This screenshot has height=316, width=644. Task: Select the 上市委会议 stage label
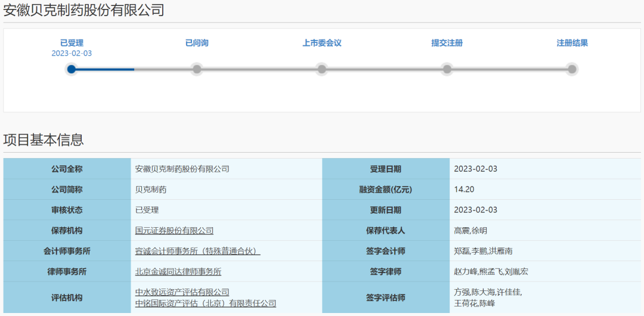coord(322,43)
